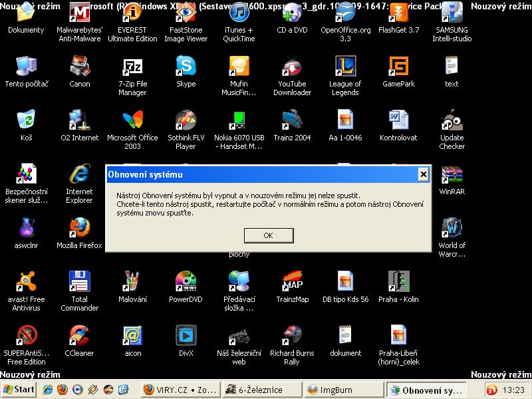
Task: Launch media player from Quick Launch
Action: click(78, 390)
